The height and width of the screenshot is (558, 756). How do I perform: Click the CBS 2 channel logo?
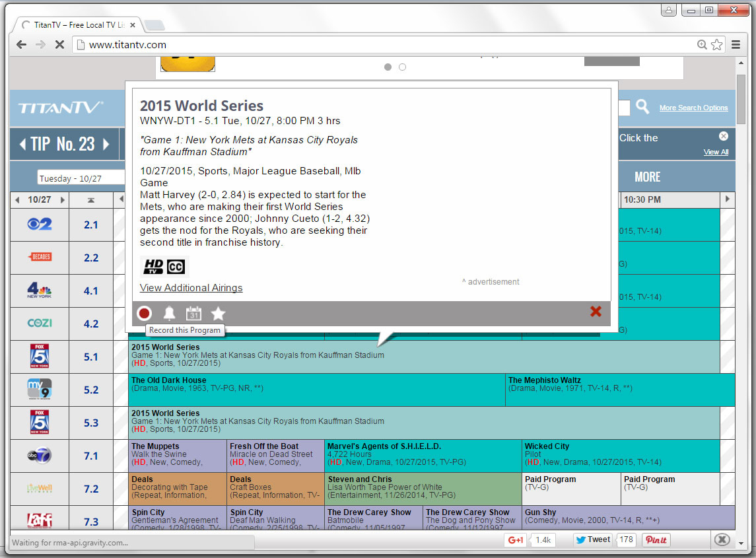pyautogui.click(x=40, y=225)
